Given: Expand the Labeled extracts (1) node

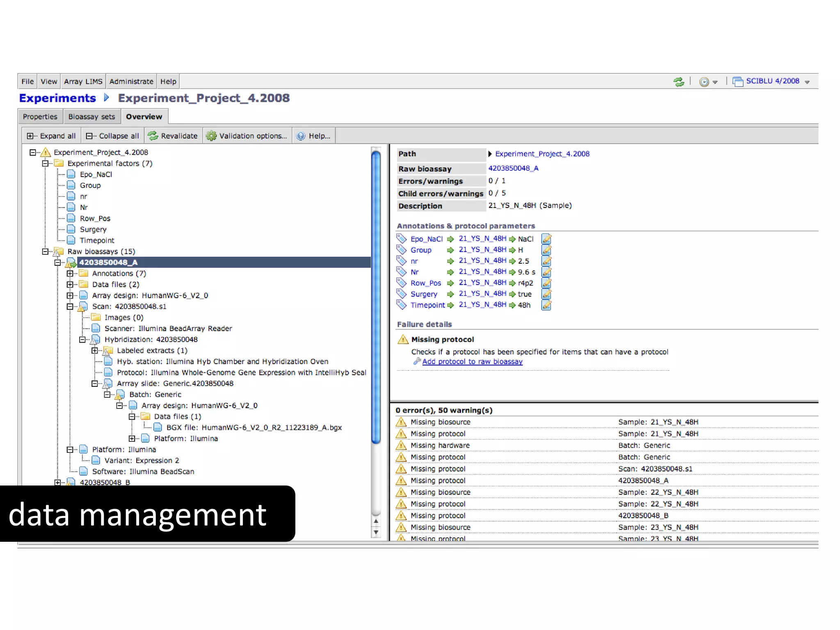Looking at the screenshot, I should pos(95,351).
